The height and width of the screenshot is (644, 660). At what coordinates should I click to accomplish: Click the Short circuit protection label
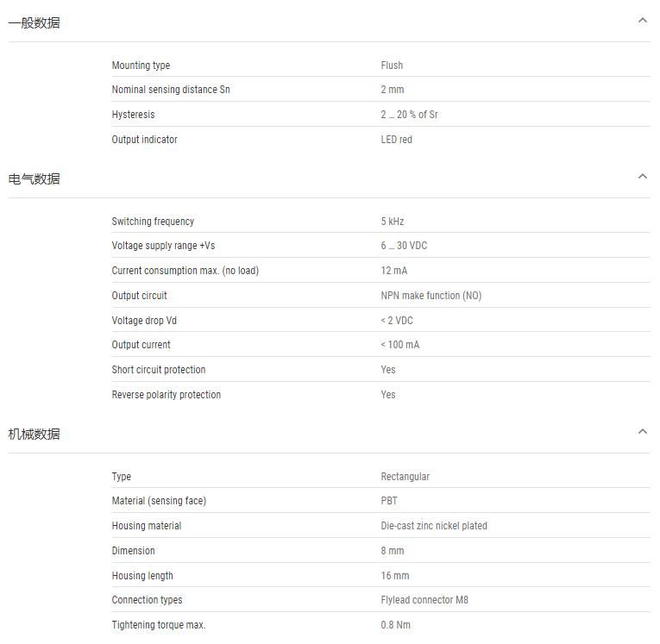(x=159, y=370)
